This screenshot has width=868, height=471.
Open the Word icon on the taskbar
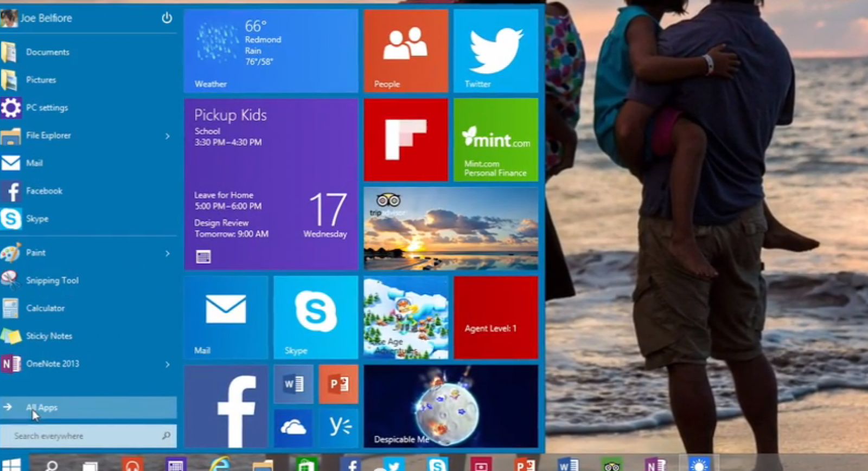[x=568, y=465]
